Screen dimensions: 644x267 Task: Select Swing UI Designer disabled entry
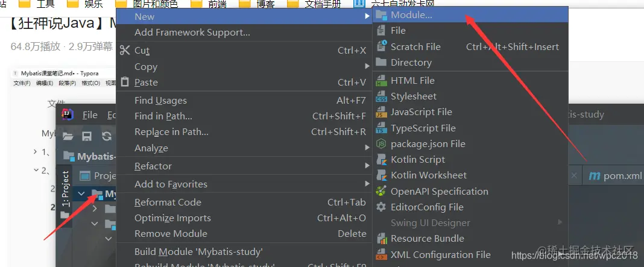click(470, 222)
